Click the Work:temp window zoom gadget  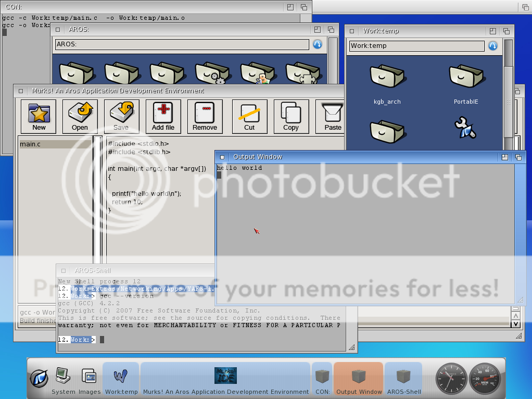[492, 31]
